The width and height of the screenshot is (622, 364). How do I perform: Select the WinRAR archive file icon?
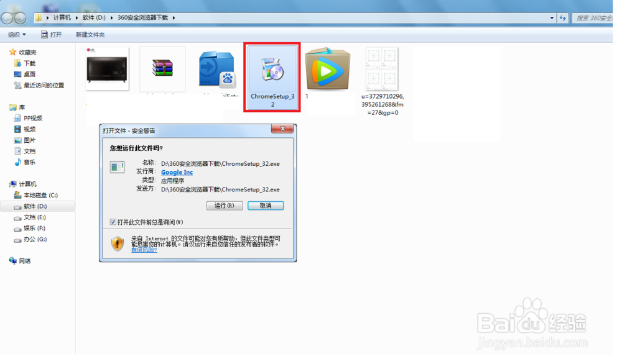(x=162, y=68)
